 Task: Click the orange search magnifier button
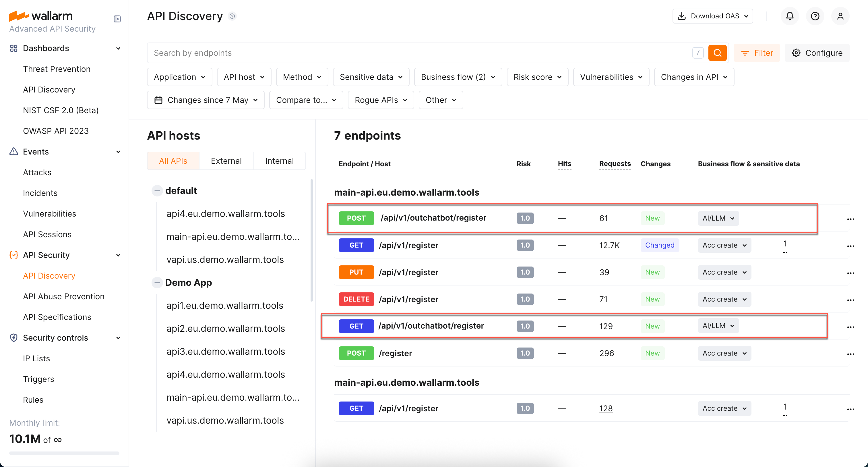tap(717, 53)
